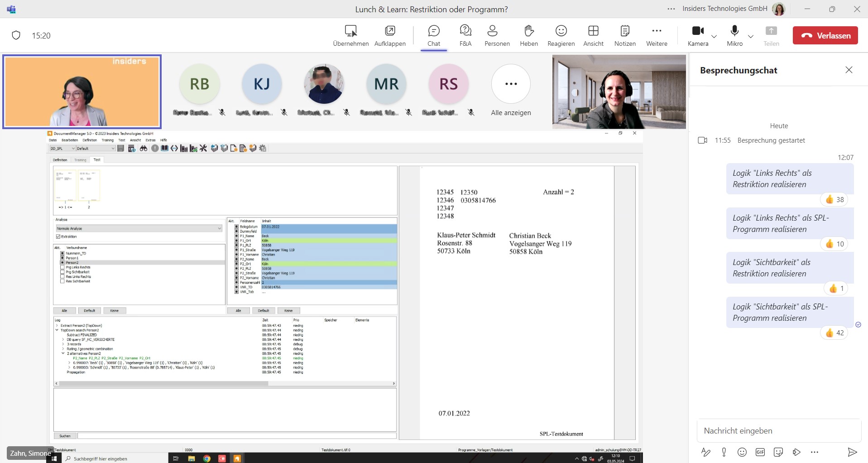Select the wrench tools icon in DocumentManager toolbar
Viewport: 868px width, 463px height.
tap(203, 148)
